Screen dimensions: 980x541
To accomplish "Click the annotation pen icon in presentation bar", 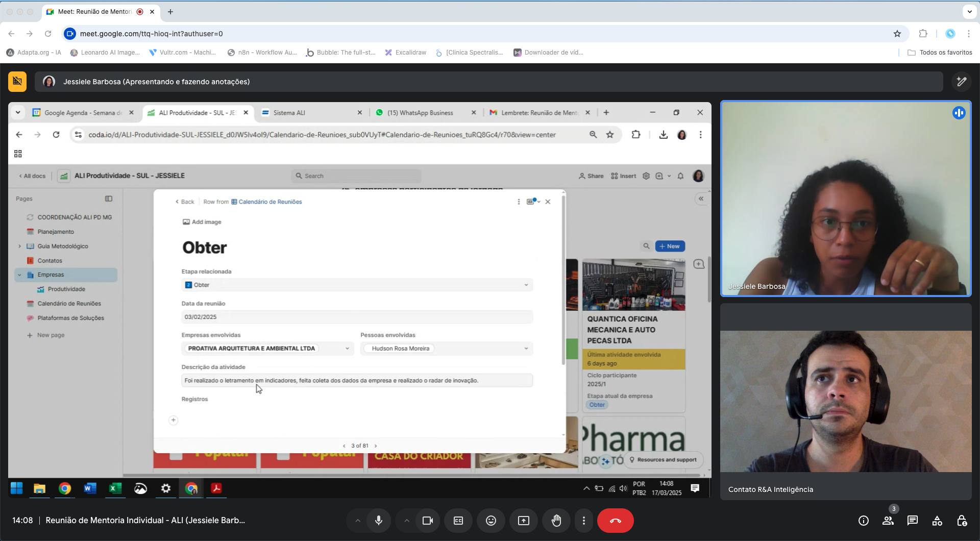I will 962,82.
